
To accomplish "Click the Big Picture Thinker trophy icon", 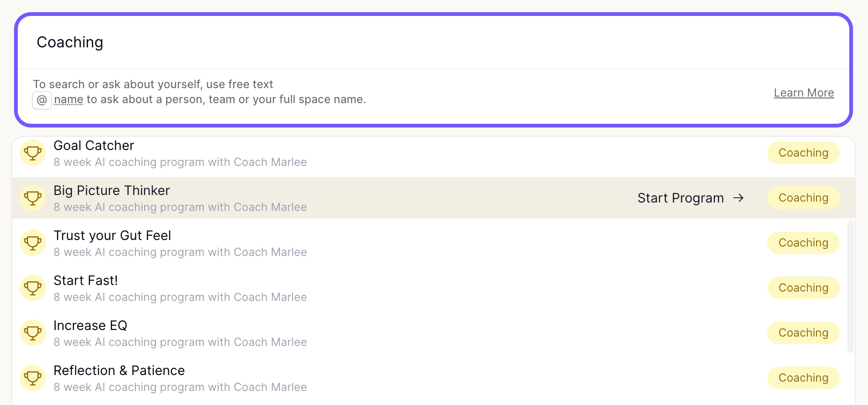I will pyautogui.click(x=33, y=198).
